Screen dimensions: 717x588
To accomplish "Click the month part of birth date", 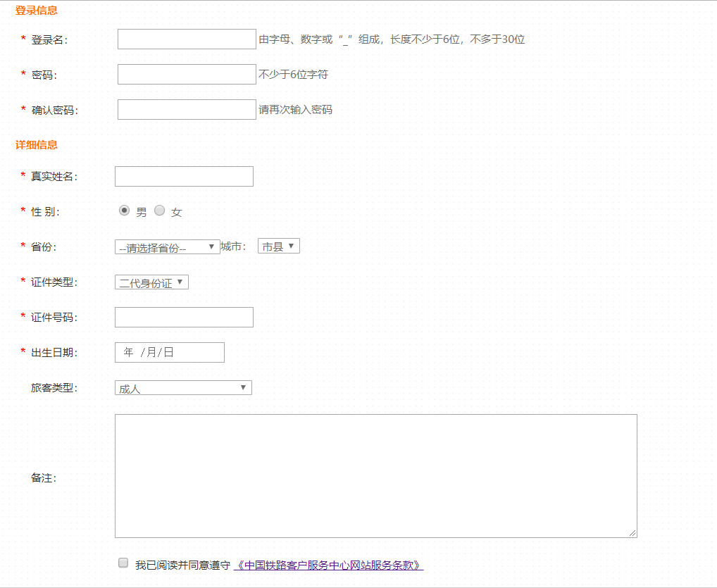I will coord(150,353).
